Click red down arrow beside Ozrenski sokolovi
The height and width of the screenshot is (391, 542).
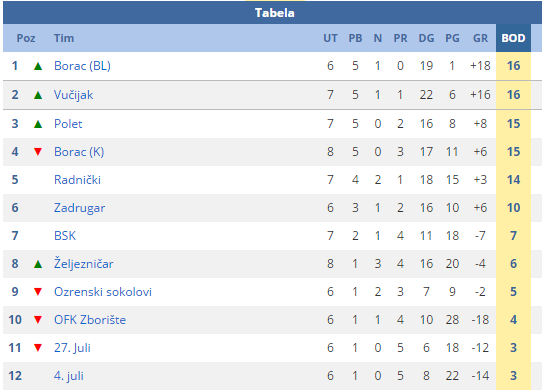tap(38, 292)
